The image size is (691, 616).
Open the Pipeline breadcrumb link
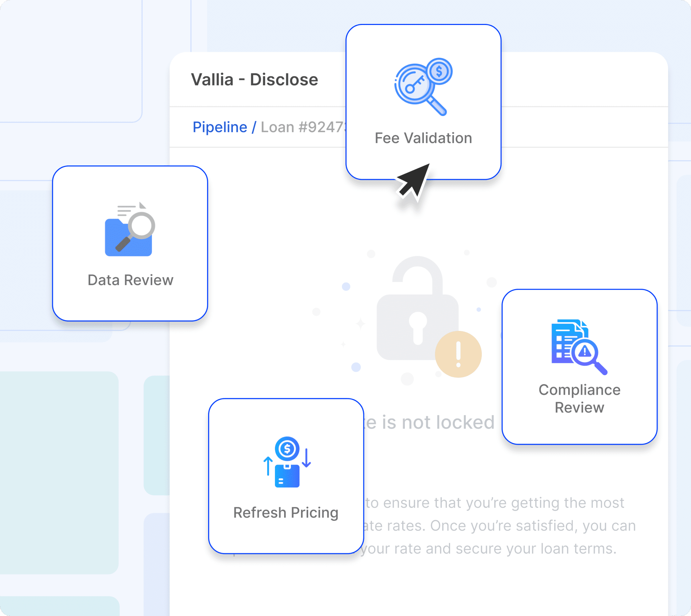[220, 127]
